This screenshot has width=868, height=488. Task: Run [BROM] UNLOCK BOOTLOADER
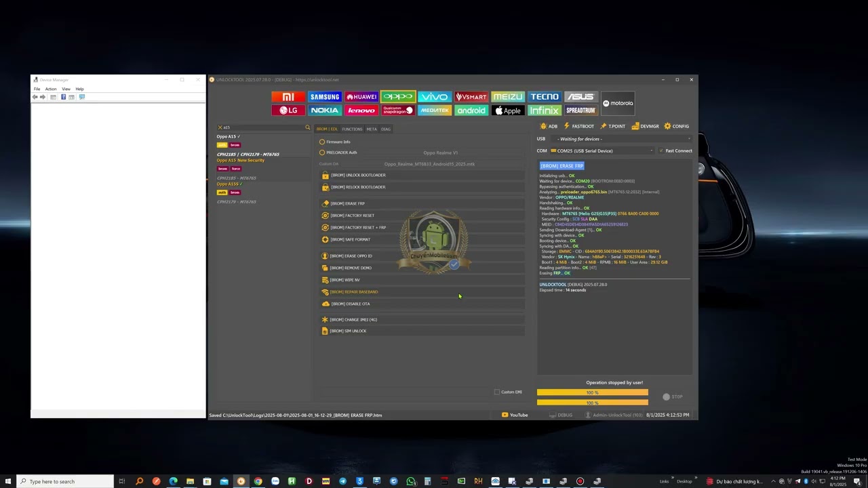(x=422, y=175)
